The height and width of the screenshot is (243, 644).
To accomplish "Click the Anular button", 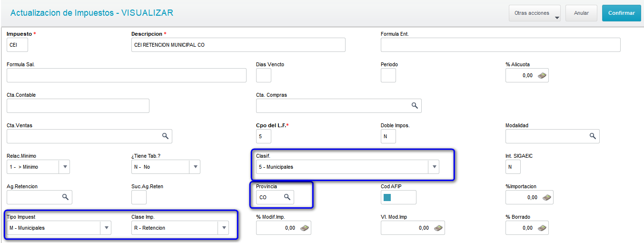I will coord(581,13).
